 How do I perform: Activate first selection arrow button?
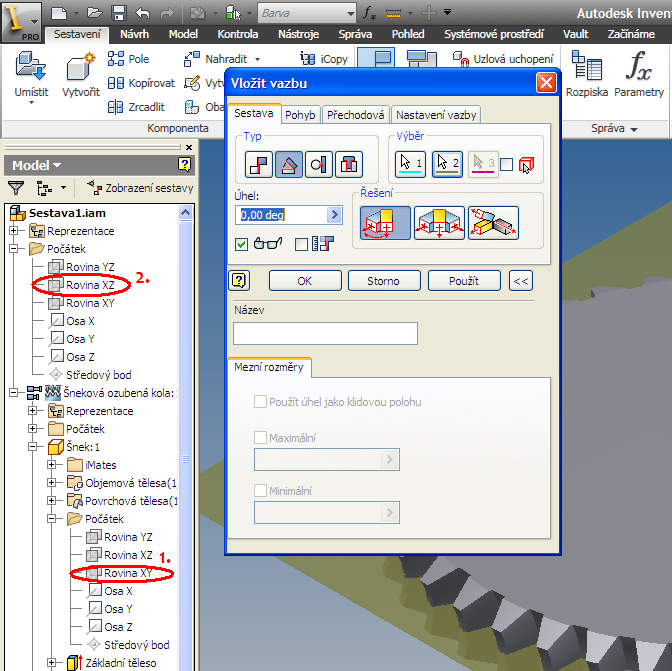(x=410, y=164)
